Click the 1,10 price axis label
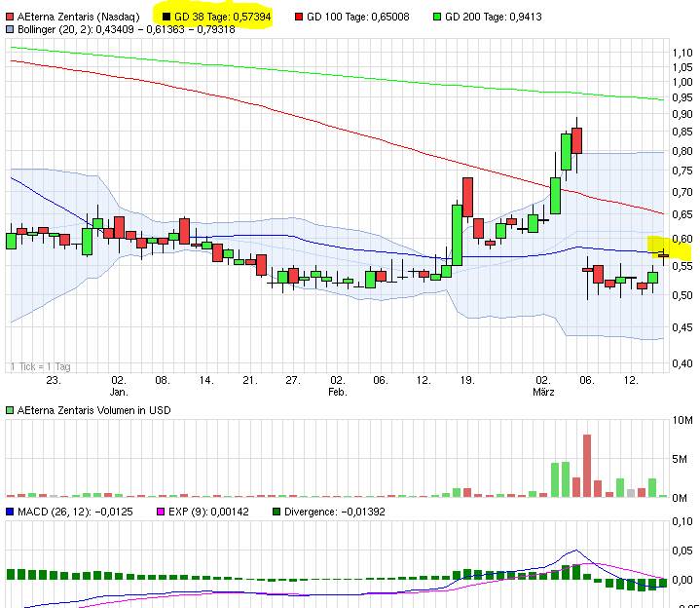700x608 pixels. point(682,53)
